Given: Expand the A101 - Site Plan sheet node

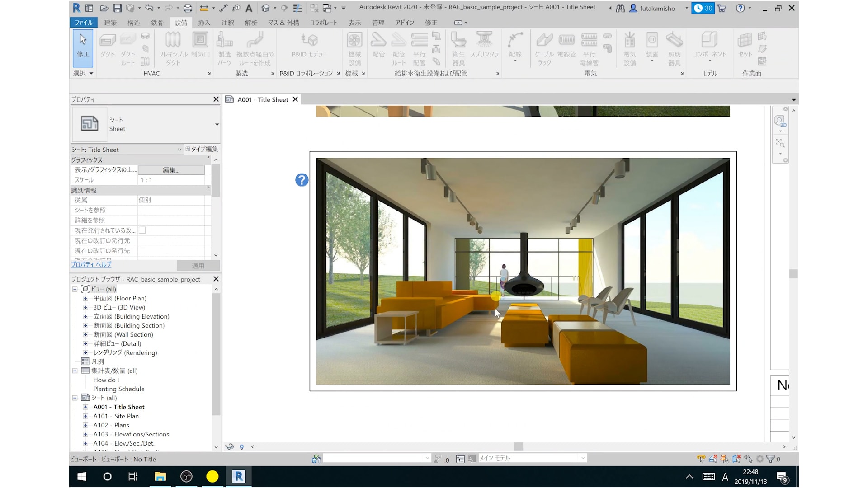Looking at the screenshot, I should (85, 416).
